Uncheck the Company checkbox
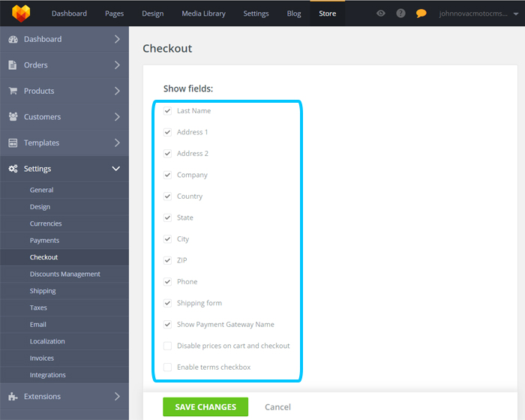The image size is (525, 420). [x=168, y=175]
